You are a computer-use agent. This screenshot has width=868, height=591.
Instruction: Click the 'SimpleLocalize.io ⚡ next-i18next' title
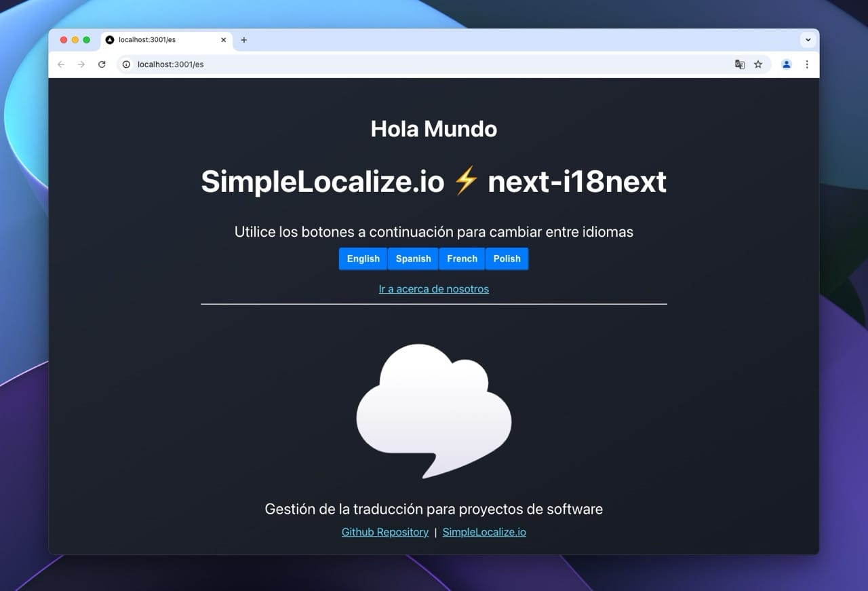pyautogui.click(x=434, y=182)
